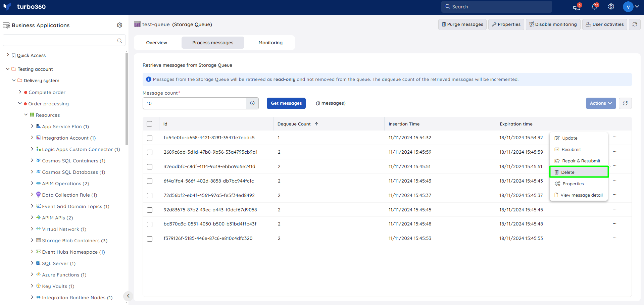Check the box for message f379126f
This screenshot has width=644, height=305.
tap(150, 239)
